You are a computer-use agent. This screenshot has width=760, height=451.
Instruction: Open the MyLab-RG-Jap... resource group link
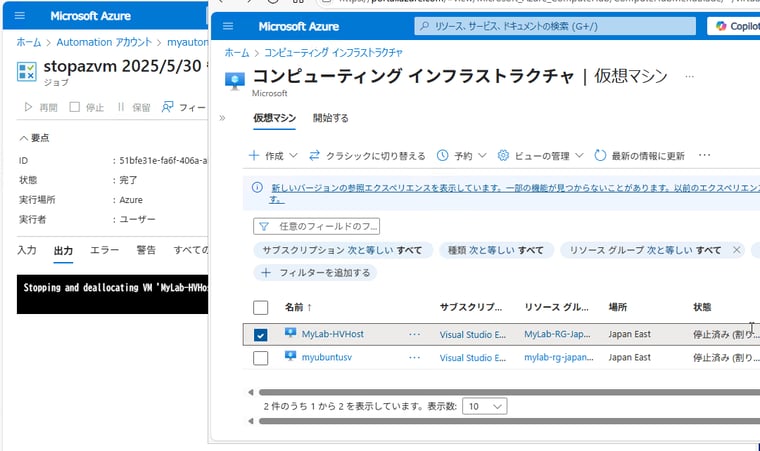point(557,334)
